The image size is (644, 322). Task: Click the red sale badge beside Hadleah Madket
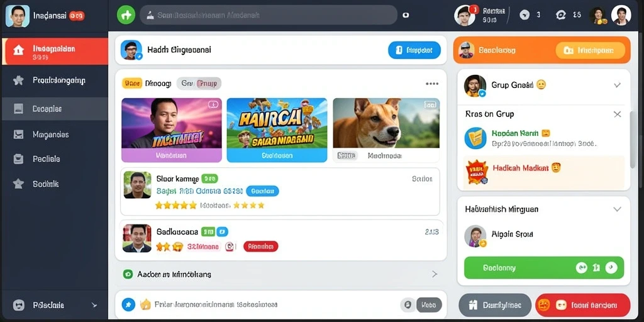coord(477,172)
